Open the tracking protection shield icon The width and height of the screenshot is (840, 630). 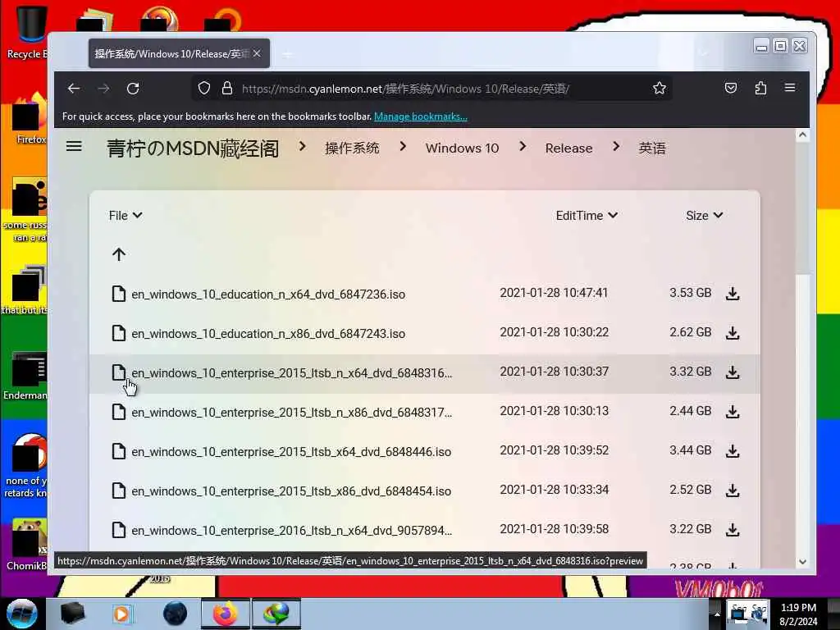(204, 88)
